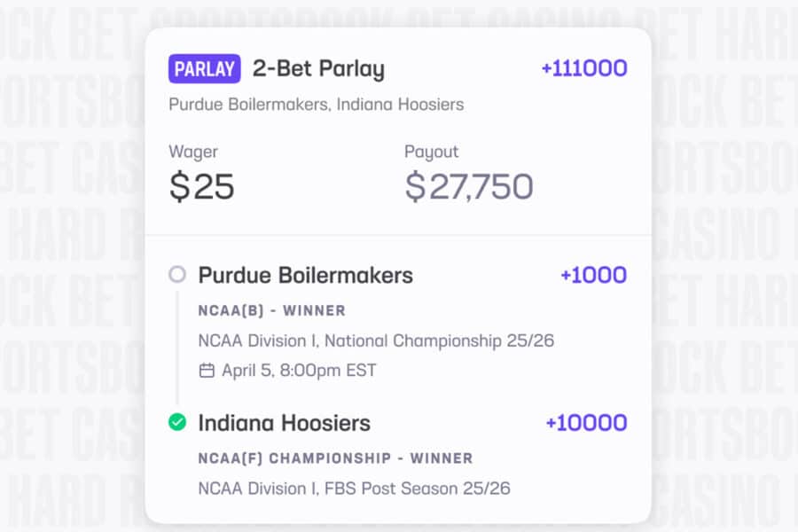Click the pending status circle beside Purdue Boilermakers
The width and height of the screenshot is (798, 532).
tap(177, 275)
